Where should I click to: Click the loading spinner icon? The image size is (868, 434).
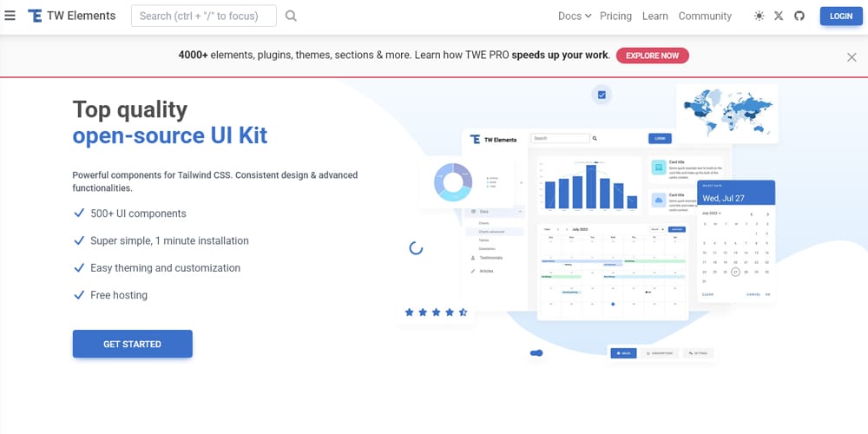pyautogui.click(x=416, y=248)
